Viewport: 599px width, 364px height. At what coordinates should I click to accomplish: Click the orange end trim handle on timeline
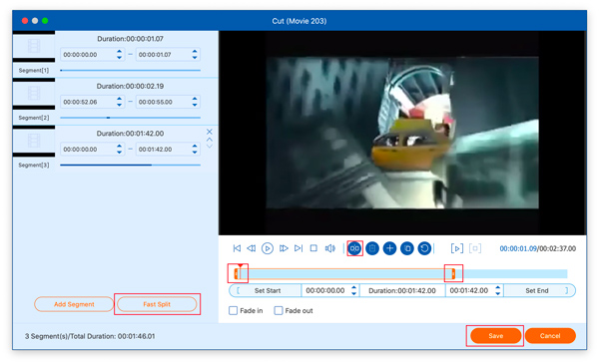[x=453, y=273]
